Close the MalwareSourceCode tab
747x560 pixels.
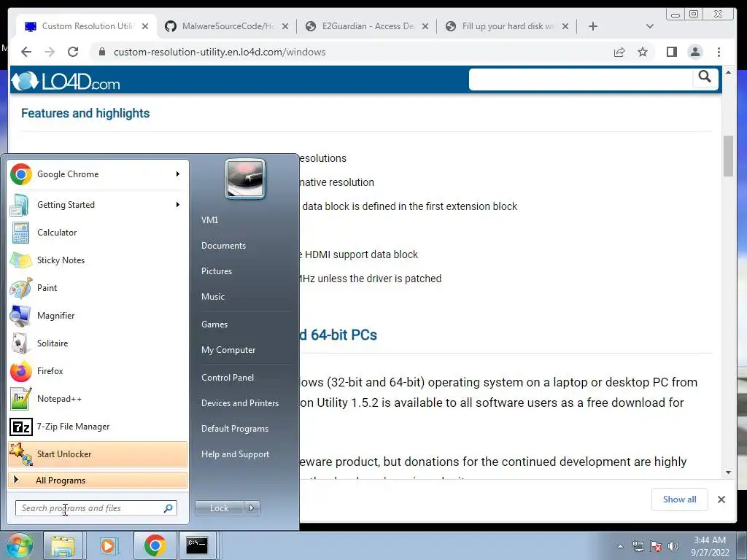click(x=285, y=26)
